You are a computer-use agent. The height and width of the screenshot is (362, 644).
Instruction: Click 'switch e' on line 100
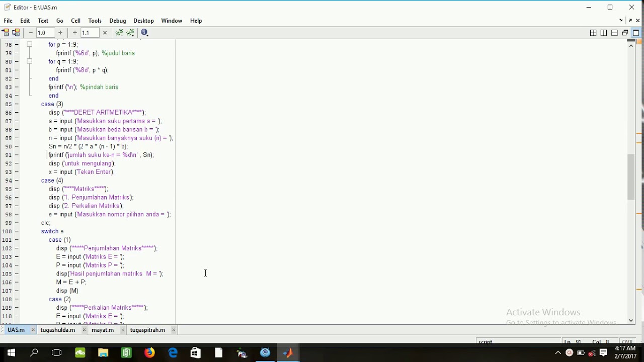pos(52,231)
